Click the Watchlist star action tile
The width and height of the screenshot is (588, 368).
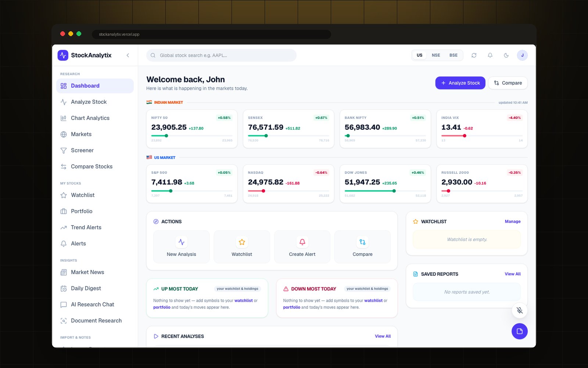[242, 247]
